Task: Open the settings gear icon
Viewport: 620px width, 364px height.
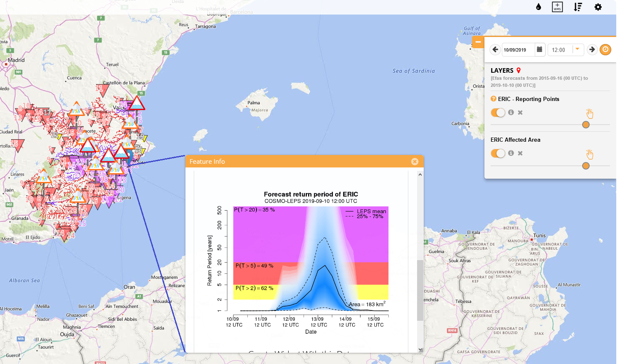Action: 598,7
